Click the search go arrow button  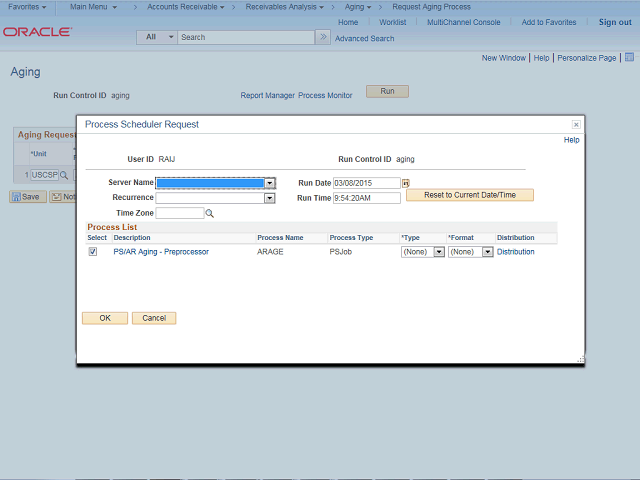point(322,37)
